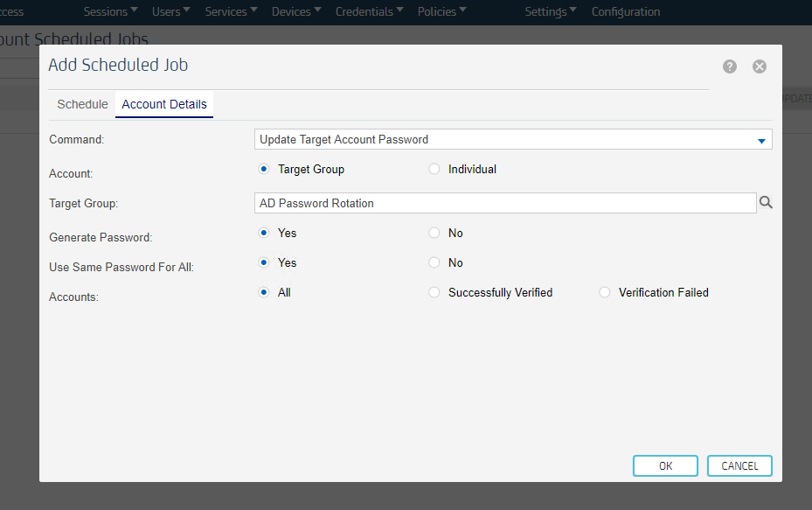Click the OK button
812x510 pixels.
tap(665, 466)
